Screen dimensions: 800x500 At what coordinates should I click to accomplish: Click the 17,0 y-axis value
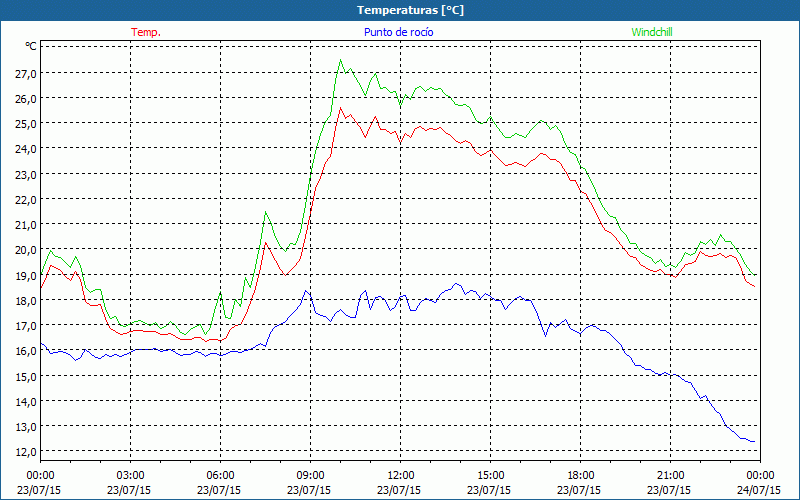[26, 326]
